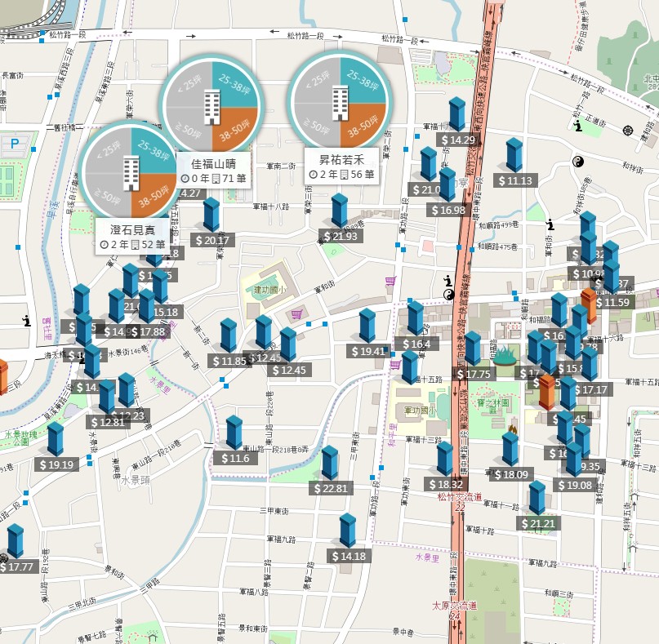
Task: Open the 昇祐若禾 info card
Action: (x=341, y=167)
